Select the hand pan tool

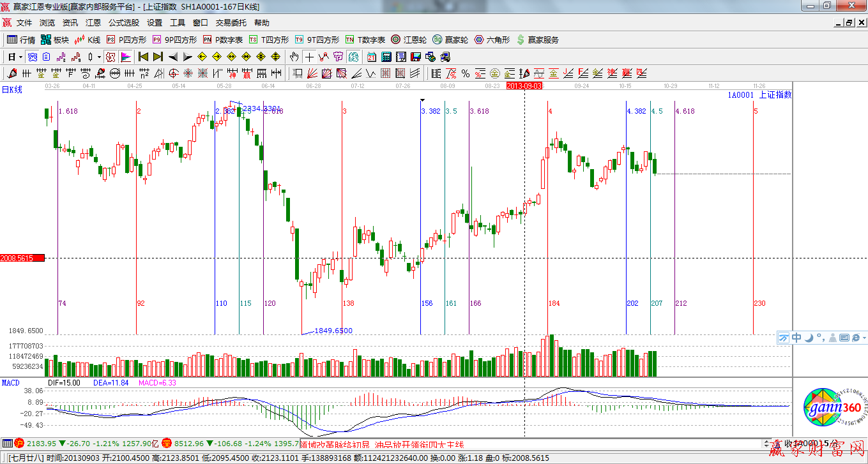click(294, 57)
